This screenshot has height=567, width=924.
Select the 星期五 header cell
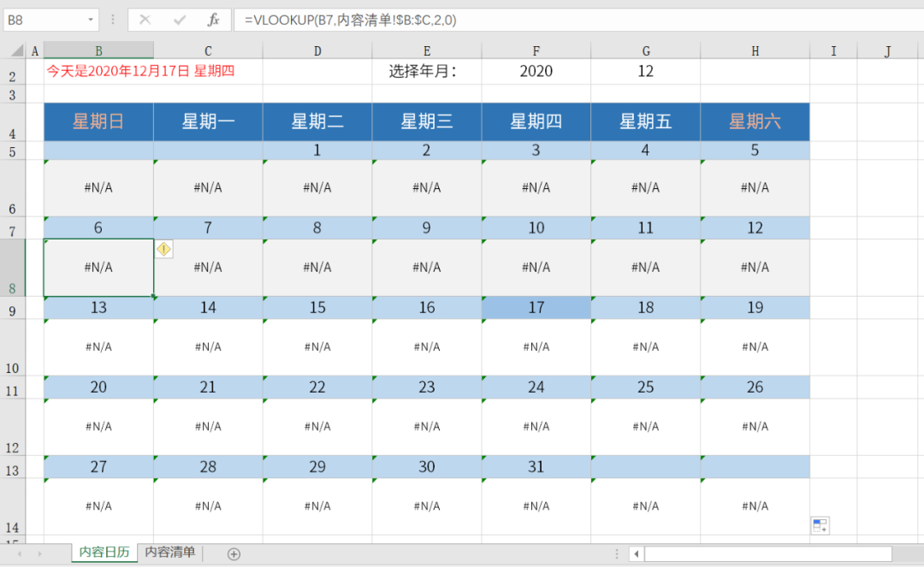[645, 122]
